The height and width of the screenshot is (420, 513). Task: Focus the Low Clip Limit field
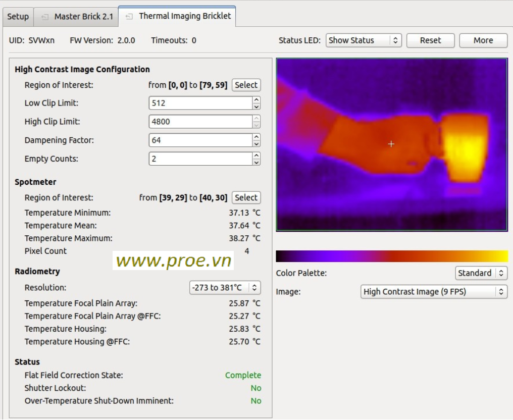pyautogui.click(x=200, y=103)
